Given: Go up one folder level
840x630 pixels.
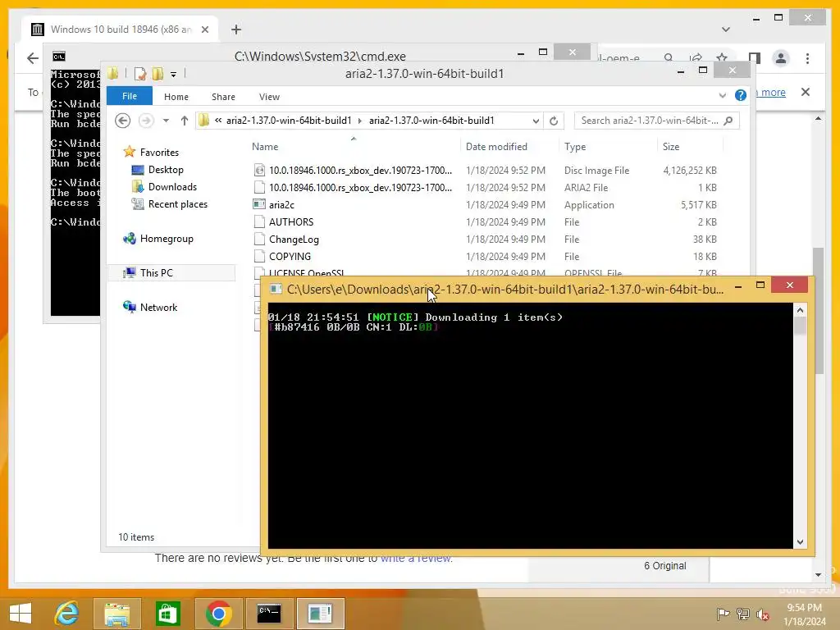Looking at the screenshot, I should pos(185,121).
